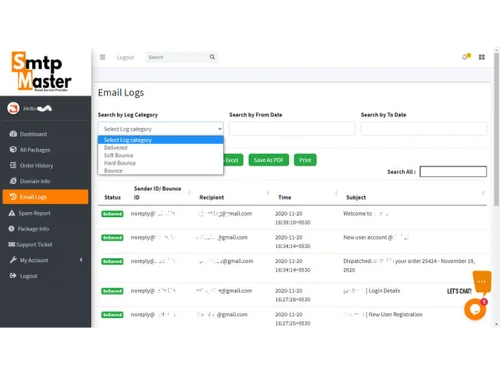Click the My Account wrench icon

click(13, 260)
